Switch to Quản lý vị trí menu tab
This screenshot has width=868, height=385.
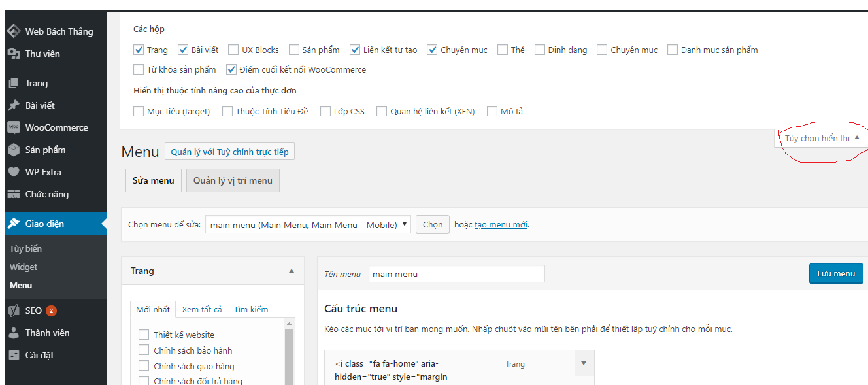[233, 180]
